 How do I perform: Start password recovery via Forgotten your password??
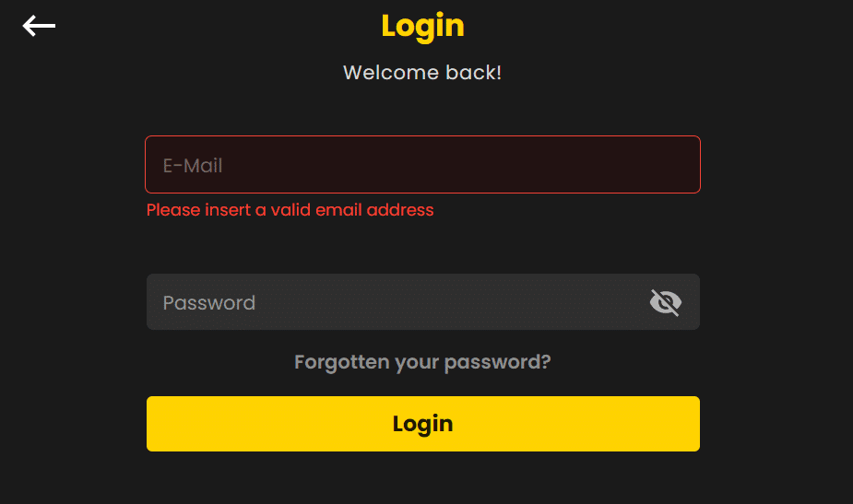(x=422, y=362)
